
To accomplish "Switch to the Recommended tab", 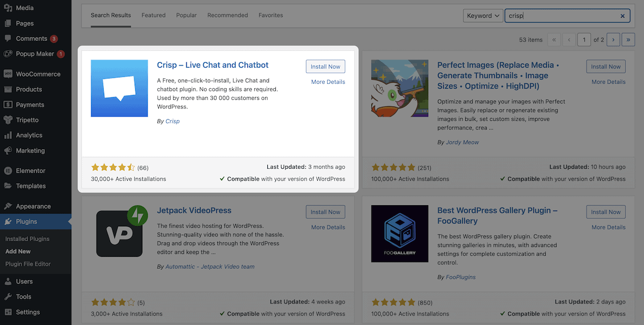I will (x=228, y=15).
